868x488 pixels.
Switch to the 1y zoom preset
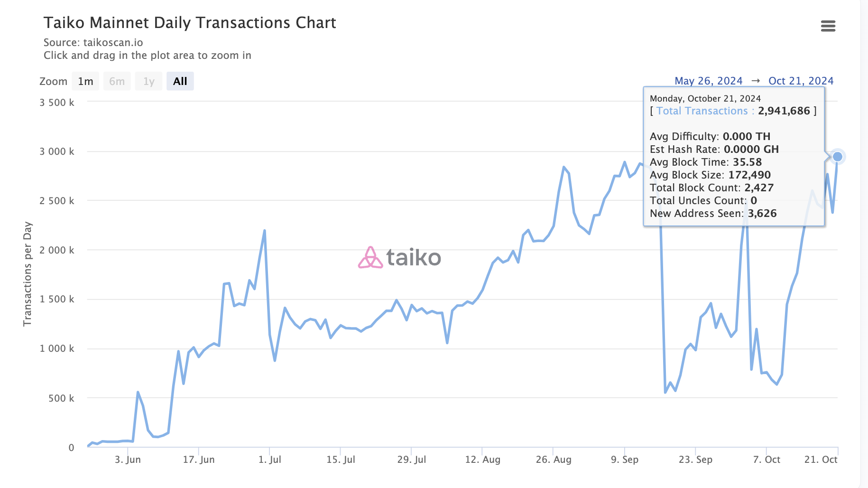coord(148,81)
